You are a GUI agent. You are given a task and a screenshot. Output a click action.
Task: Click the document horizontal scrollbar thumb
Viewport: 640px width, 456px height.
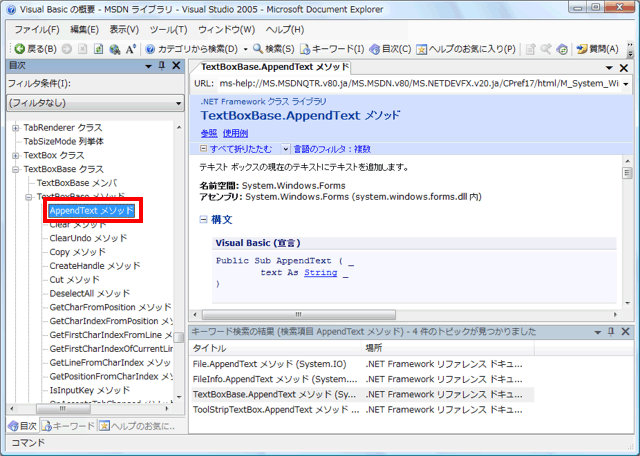click(299, 315)
